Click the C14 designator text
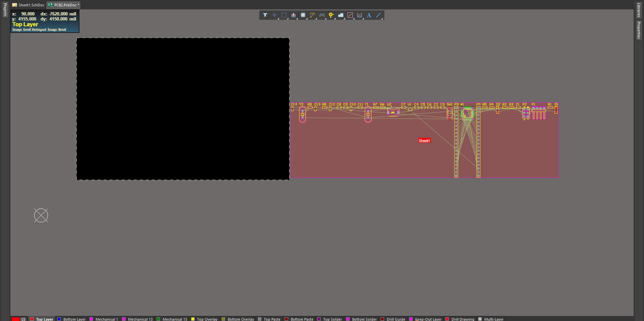644x321 pixels. 294,104
